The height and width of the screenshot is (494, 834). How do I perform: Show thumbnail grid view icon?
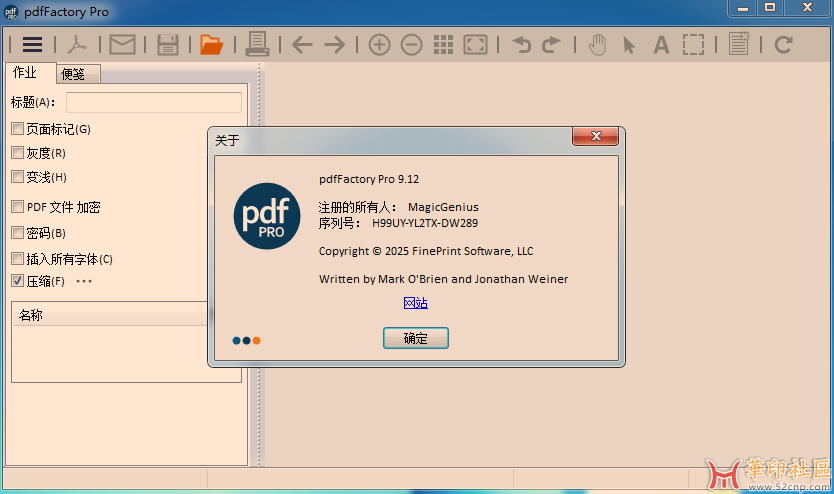pos(444,45)
